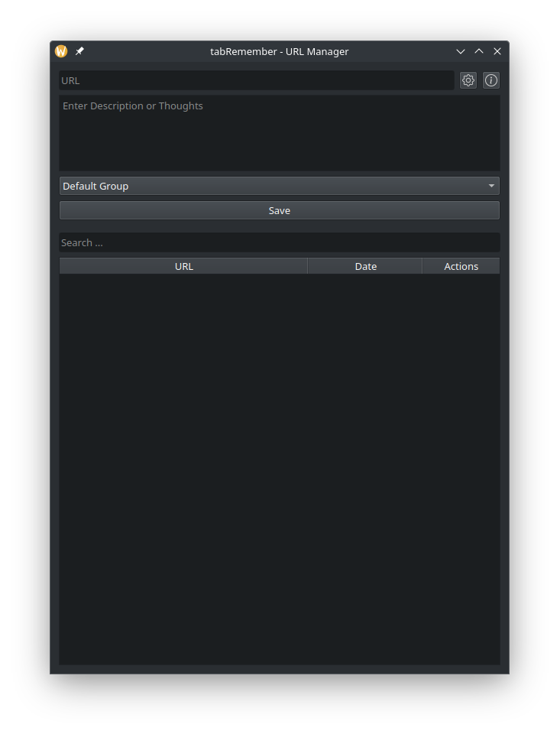Click the tabRemember - URL Manager title bar text
The image size is (560, 734).
pyautogui.click(x=279, y=51)
